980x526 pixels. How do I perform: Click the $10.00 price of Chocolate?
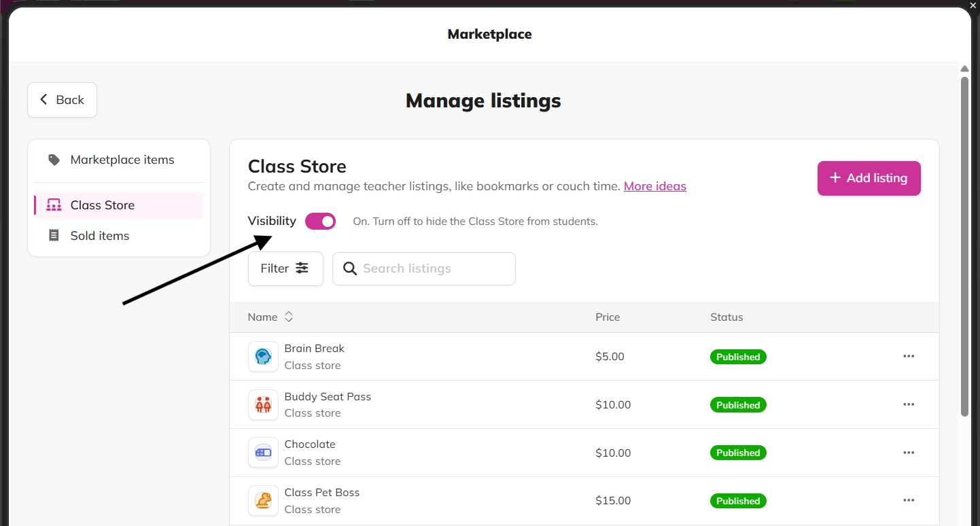(x=613, y=453)
